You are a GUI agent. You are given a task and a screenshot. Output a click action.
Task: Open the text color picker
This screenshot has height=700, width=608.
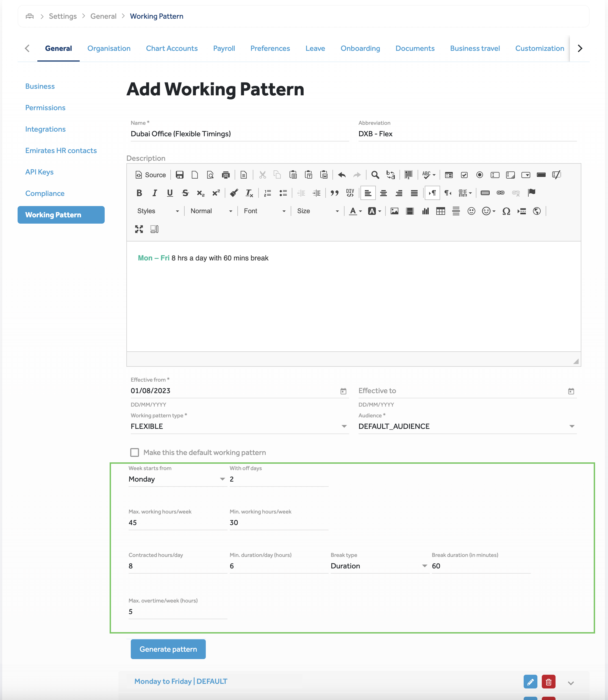click(x=355, y=211)
